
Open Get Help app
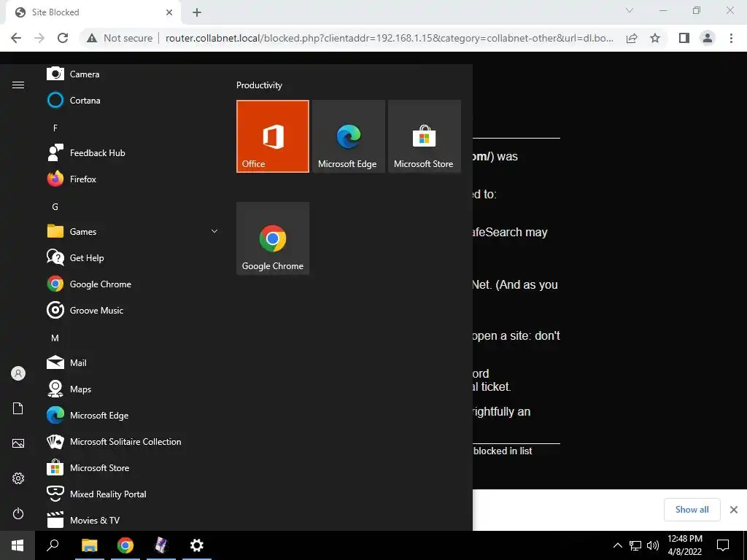(x=133, y=257)
